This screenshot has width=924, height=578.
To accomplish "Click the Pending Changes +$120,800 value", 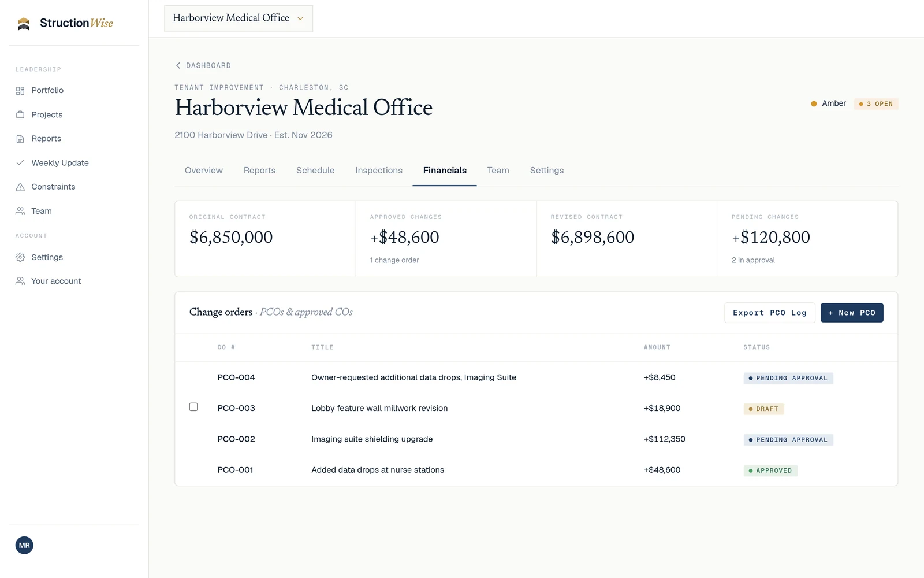I will 771,237.
